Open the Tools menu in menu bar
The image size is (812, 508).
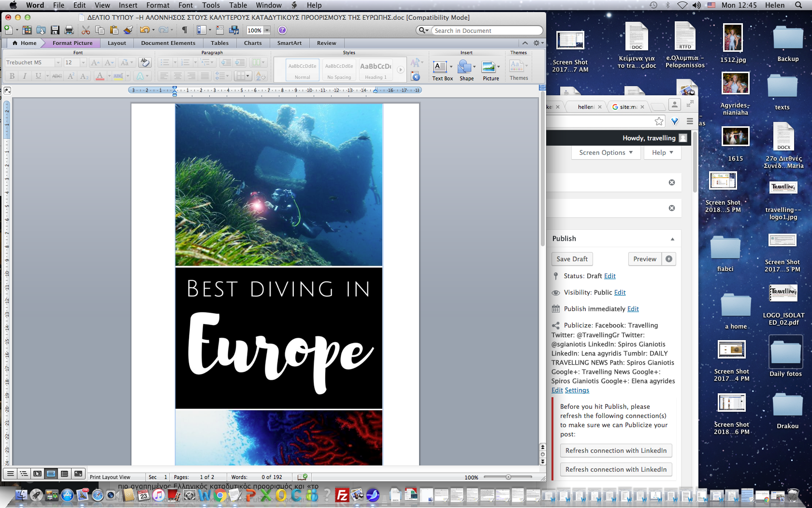point(211,5)
